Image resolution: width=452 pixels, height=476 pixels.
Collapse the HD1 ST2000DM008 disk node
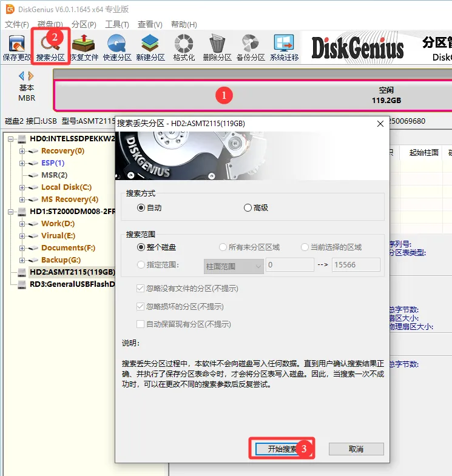[x=11, y=212]
